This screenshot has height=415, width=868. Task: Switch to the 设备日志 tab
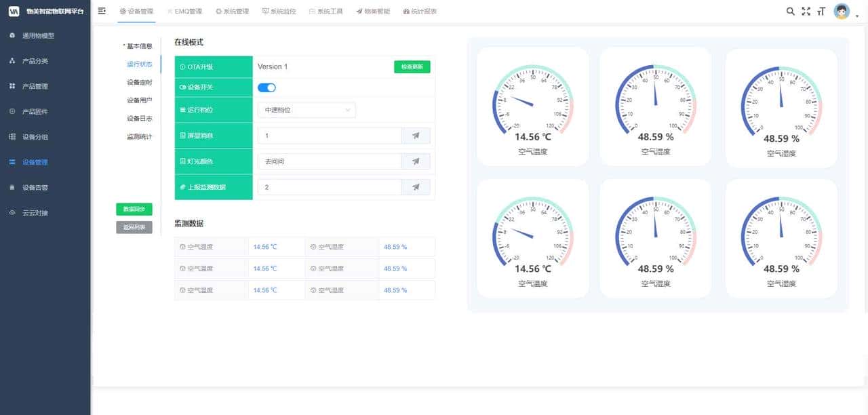pos(139,119)
